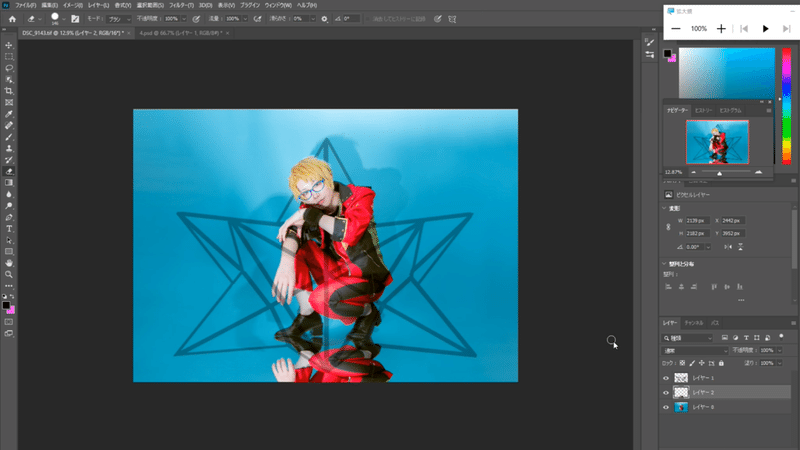Select the Gradient tool

(9, 183)
